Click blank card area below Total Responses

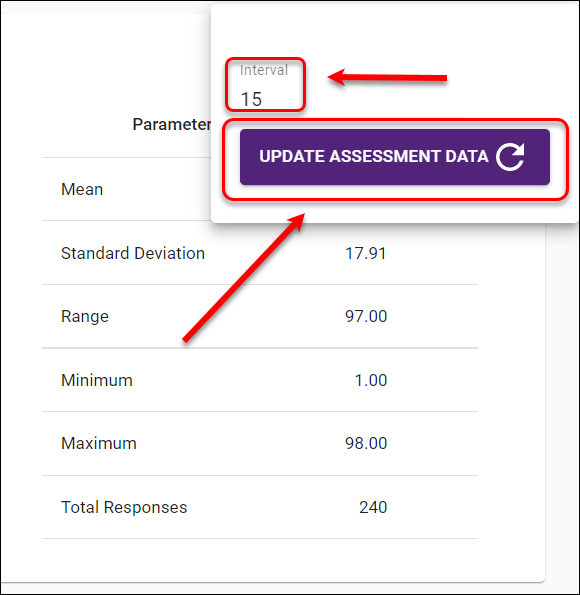point(266,560)
